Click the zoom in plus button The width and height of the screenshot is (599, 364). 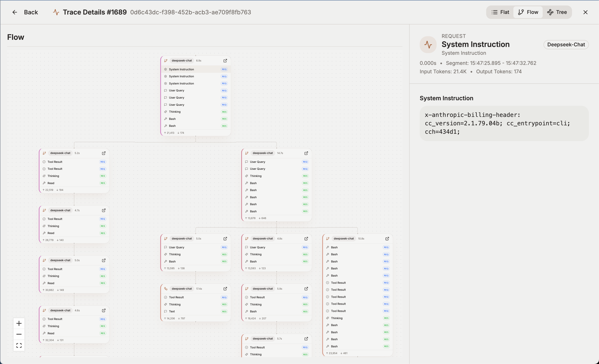(19, 323)
